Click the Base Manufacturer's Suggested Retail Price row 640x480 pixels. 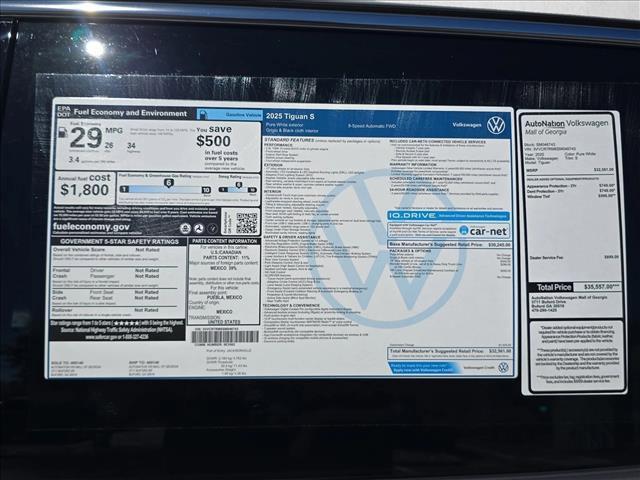pyautogui.click(x=449, y=244)
